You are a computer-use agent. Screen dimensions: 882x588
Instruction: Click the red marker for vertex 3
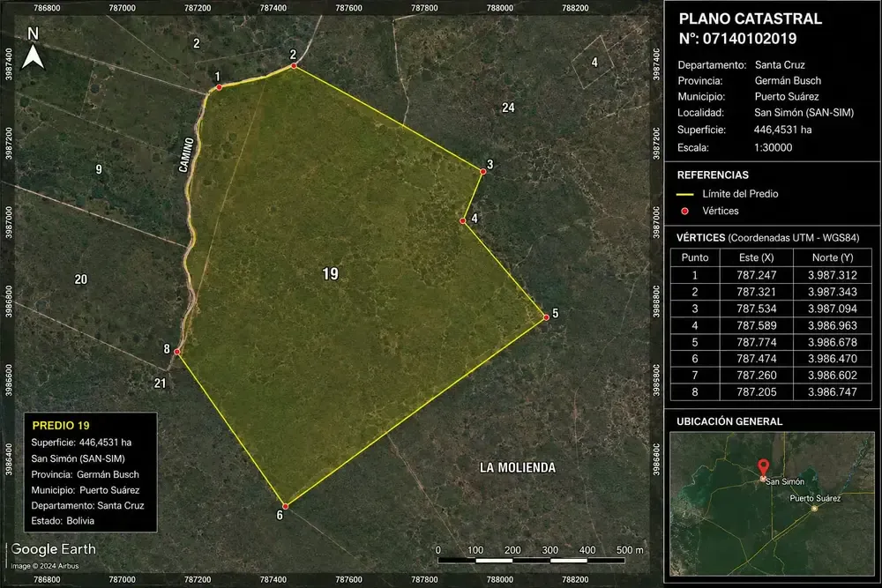[x=482, y=171]
